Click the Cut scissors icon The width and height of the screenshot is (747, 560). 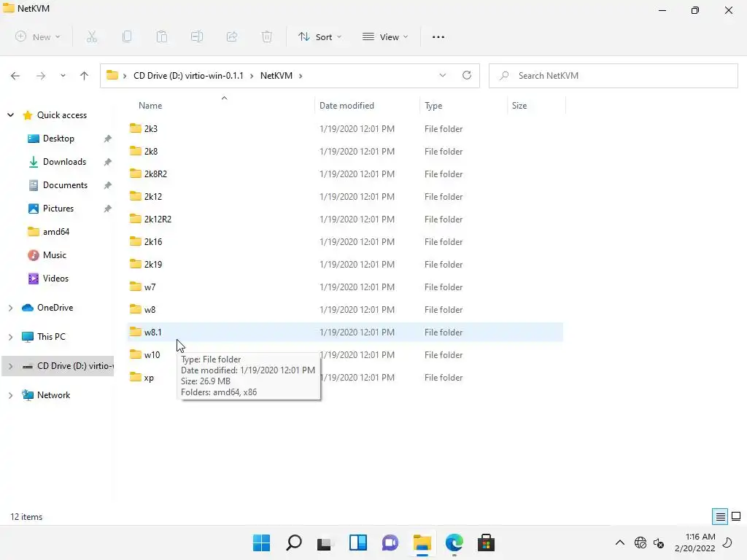coord(92,36)
